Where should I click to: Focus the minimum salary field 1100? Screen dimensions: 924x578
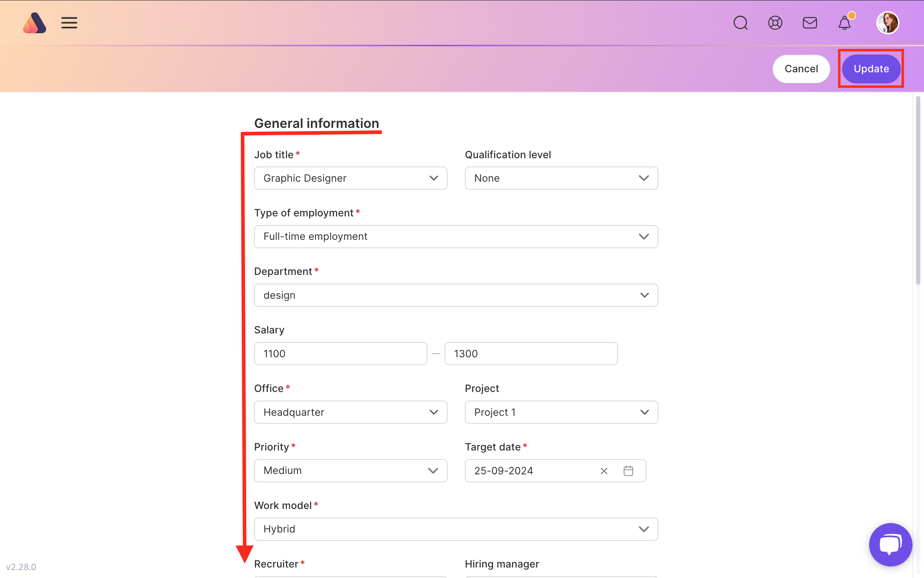341,354
